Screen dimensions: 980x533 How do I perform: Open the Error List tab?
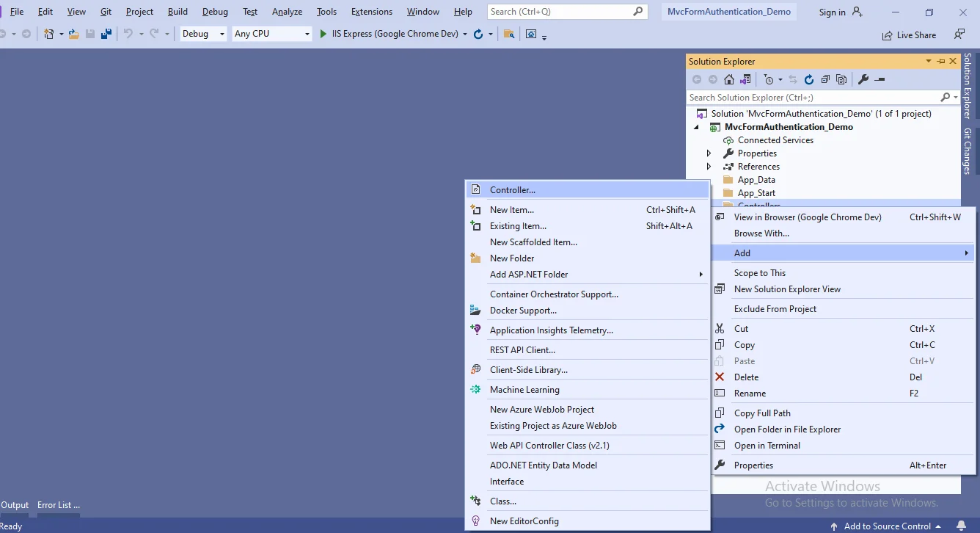click(59, 505)
